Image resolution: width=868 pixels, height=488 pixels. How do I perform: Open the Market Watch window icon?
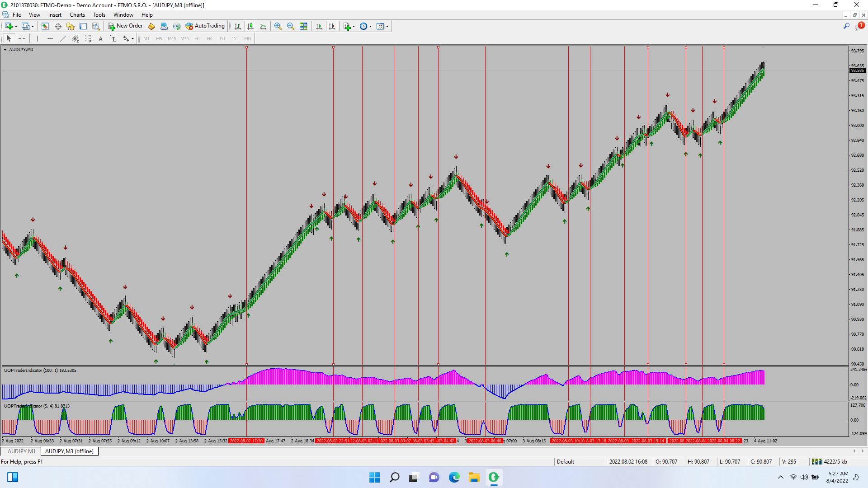(45, 26)
